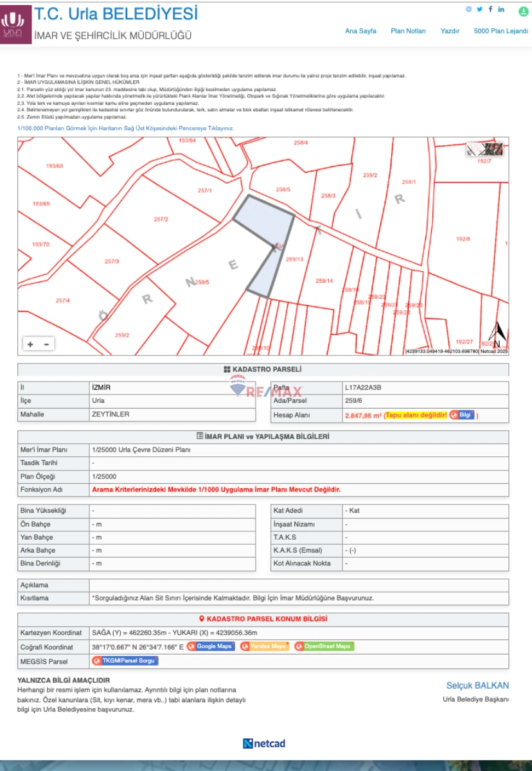This screenshot has width=532, height=771.
Task: Open Plan Notları menu item
Action: click(408, 31)
